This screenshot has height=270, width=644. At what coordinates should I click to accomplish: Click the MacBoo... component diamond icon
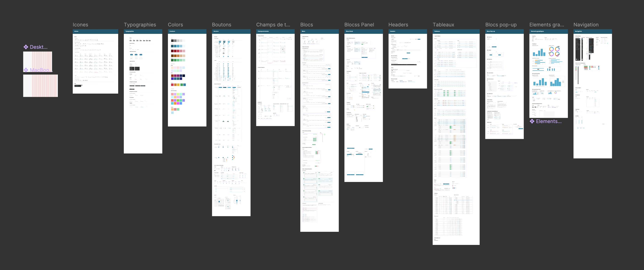point(26,70)
